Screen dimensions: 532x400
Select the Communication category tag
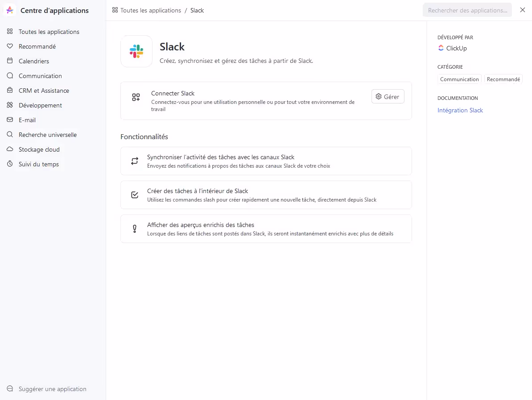(x=459, y=79)
